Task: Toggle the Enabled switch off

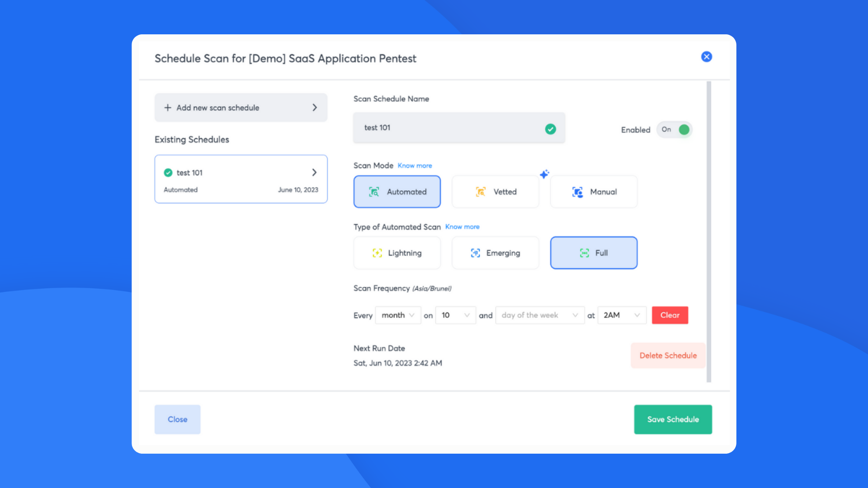Action: point(675,130)
